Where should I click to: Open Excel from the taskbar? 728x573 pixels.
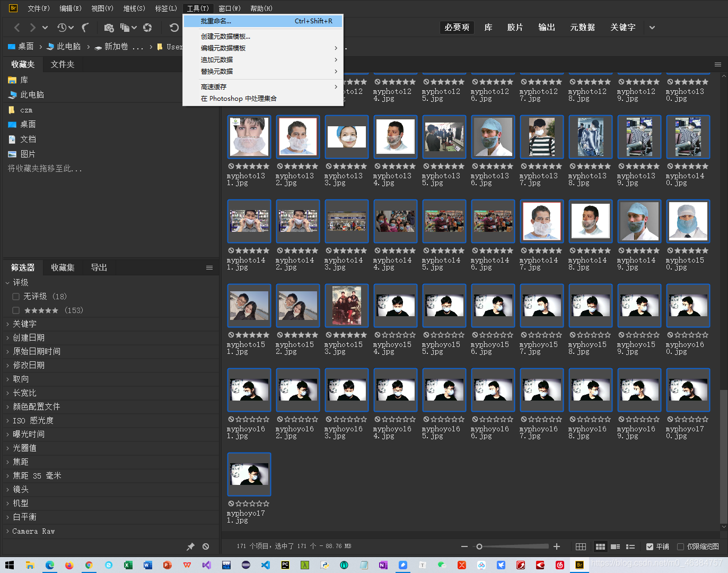click(x=128, y=565)
